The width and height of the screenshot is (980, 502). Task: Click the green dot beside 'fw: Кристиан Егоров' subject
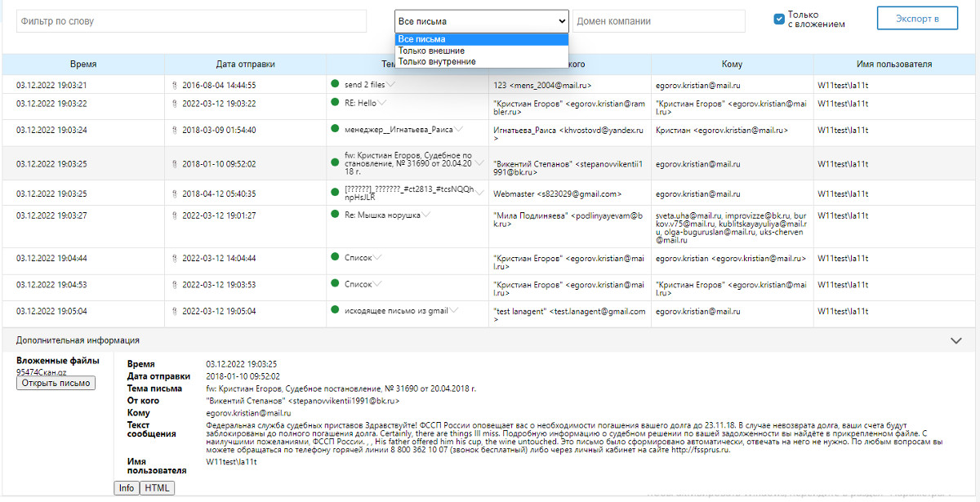click(x=335, y=162)
